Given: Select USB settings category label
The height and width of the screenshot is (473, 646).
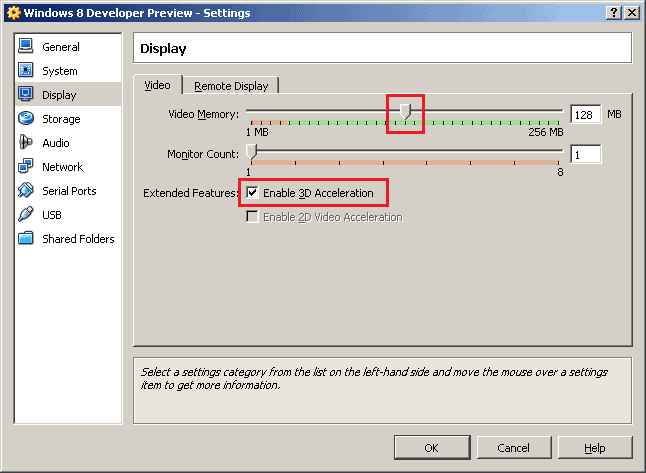Looking at the screenshot, I should coord(51,215).
